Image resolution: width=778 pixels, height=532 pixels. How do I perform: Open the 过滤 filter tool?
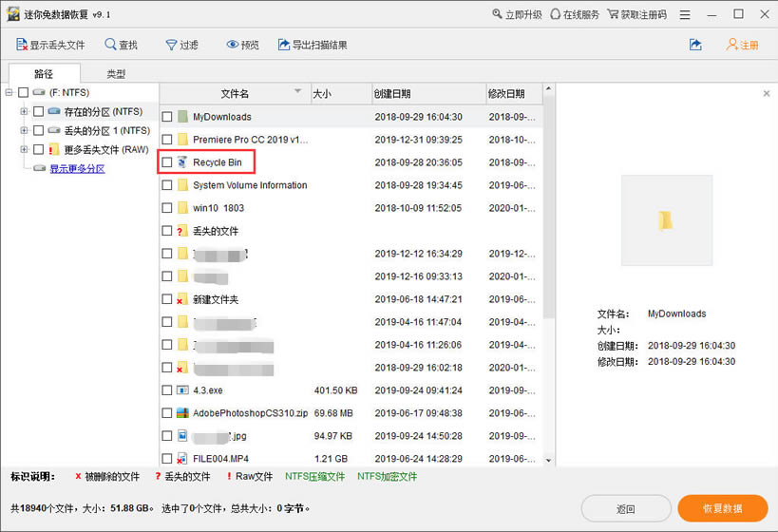[171, 45]
